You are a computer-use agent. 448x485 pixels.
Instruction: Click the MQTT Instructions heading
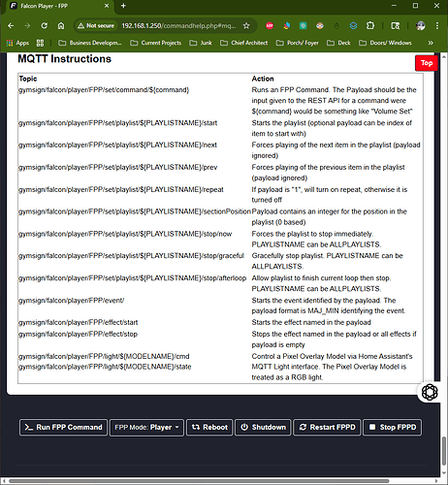(65, 59)
